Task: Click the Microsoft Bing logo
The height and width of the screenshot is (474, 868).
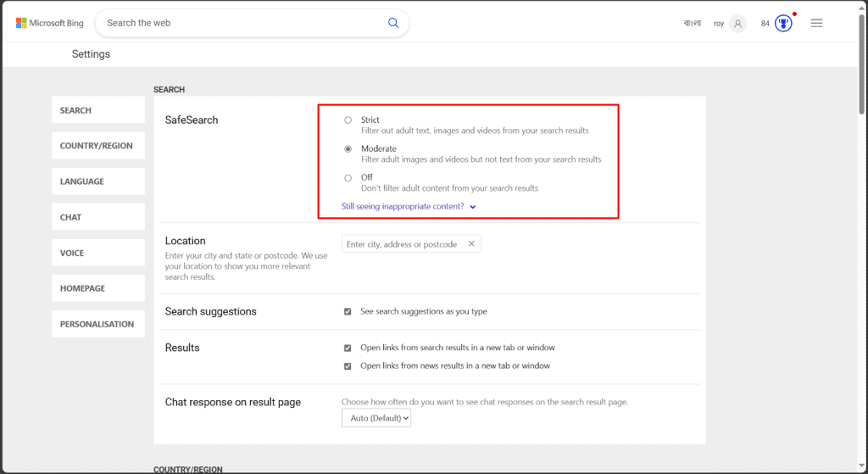Action: (x=50, y=23)
